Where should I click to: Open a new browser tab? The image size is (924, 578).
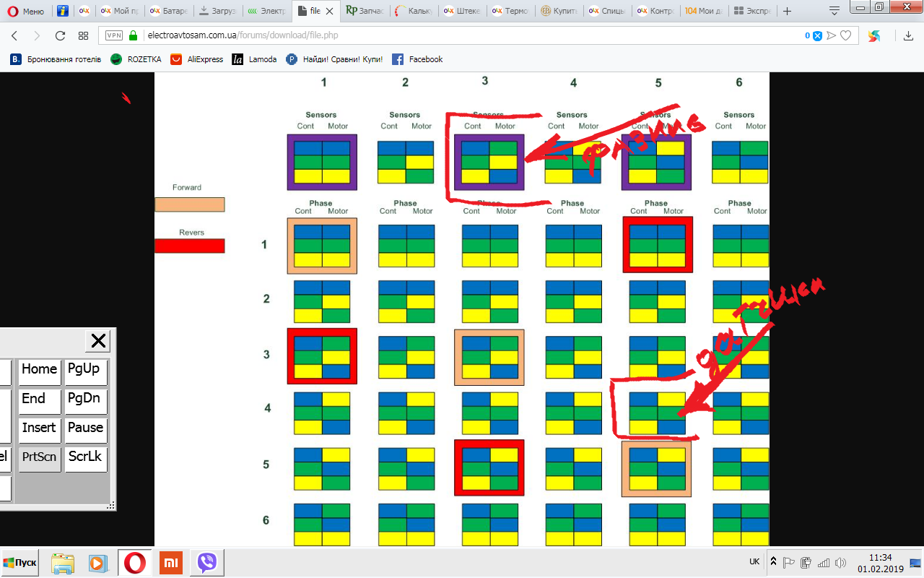(x=787, y=11)
